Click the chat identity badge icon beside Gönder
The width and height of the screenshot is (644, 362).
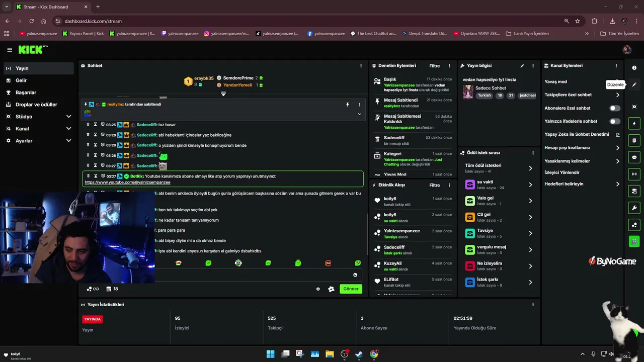pos(331,289)
